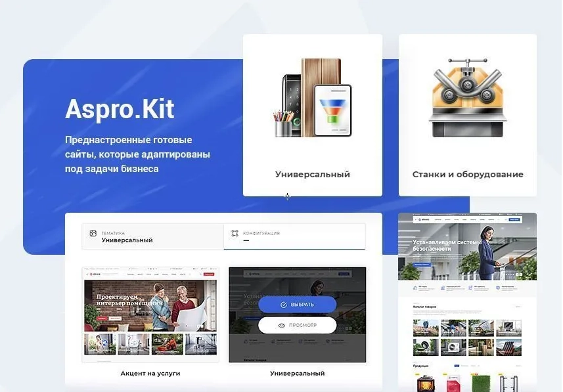Click the Продукция heading in preview
This screenshot has width=563, height=392.
pos(420,366)
